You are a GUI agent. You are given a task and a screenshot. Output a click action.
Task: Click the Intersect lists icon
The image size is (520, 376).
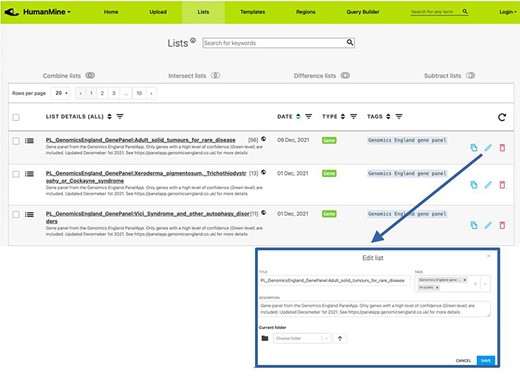pyautogui.click(x=215, y=76)
